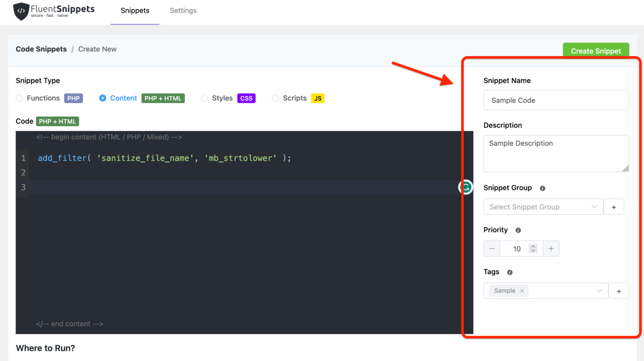
Task: Remove the Sample tag via its x icon
Action: (x=522, y=290)
